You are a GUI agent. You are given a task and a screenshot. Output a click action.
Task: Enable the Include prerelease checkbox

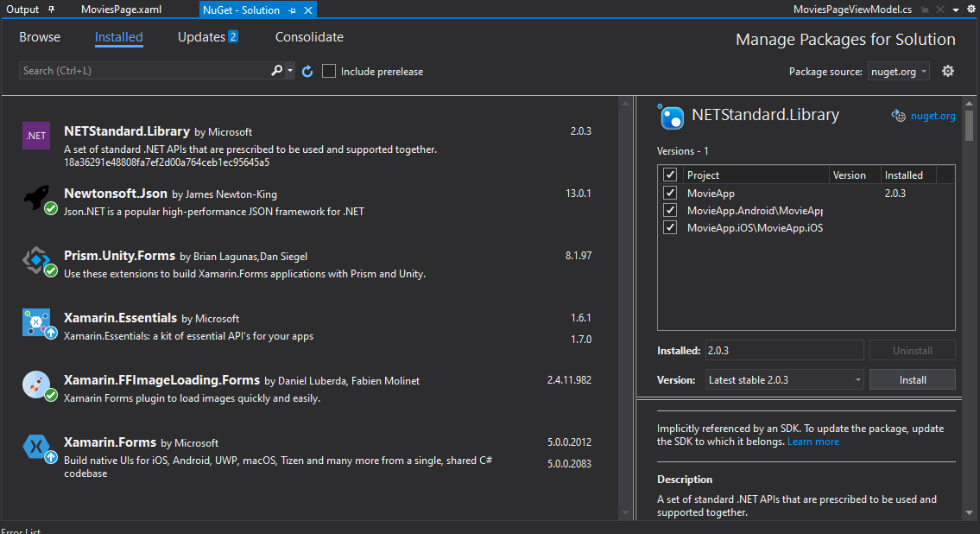pos(329,71)
